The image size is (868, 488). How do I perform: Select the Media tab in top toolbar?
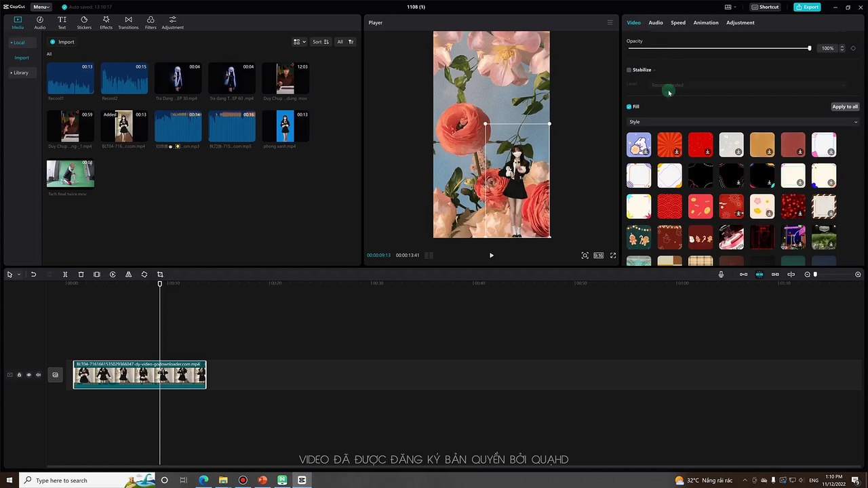tap(18, 22)
